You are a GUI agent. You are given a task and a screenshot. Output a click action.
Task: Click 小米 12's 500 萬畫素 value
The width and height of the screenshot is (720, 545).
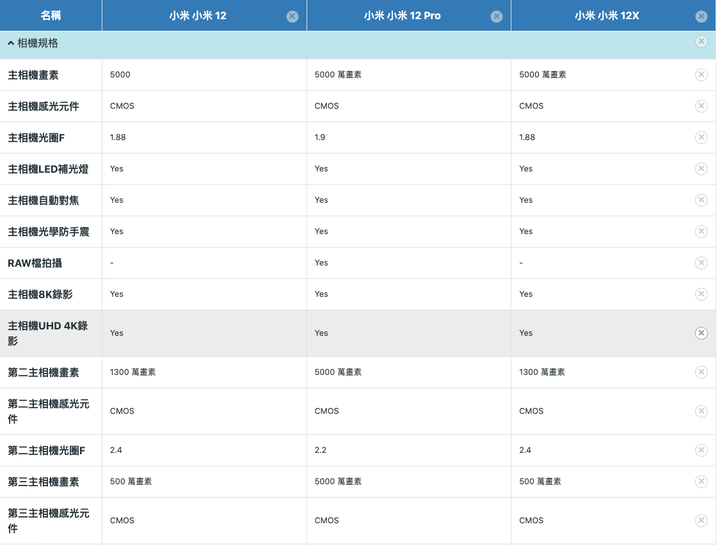(130, 481)
